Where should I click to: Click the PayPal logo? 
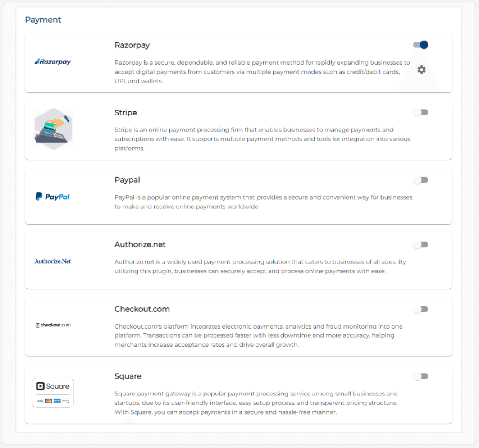[53, 197]
